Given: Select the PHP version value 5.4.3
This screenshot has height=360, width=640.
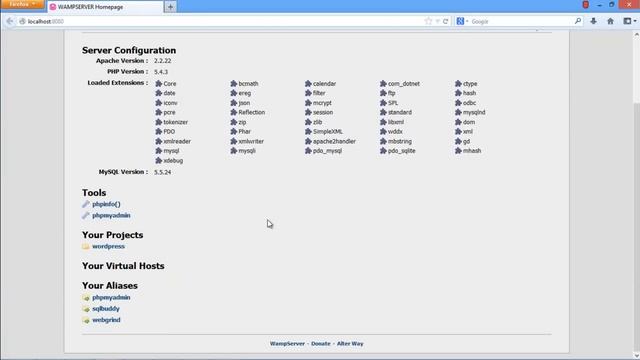Looking at the screenshot, I should click(161, 72).
